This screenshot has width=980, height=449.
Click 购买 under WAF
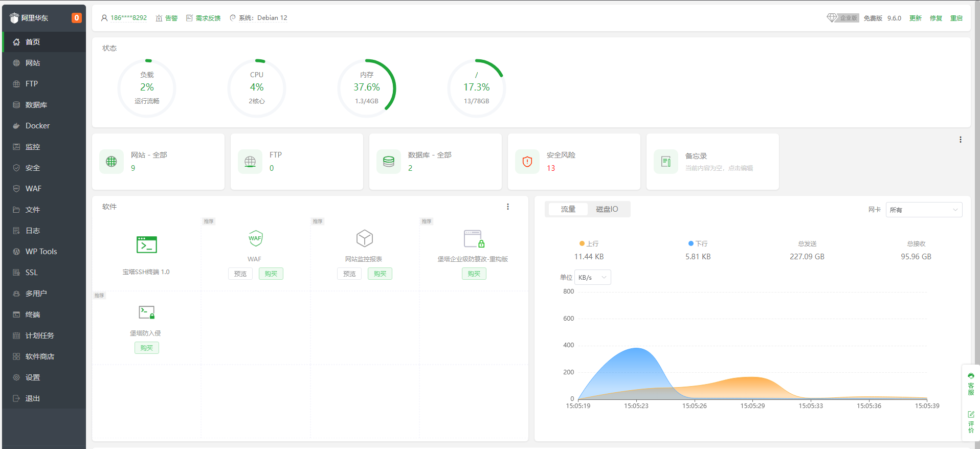point(271,274)
